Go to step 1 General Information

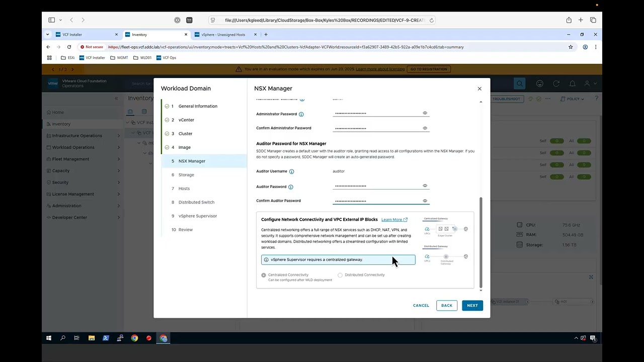pyautogui.click(x=198, y=106)
